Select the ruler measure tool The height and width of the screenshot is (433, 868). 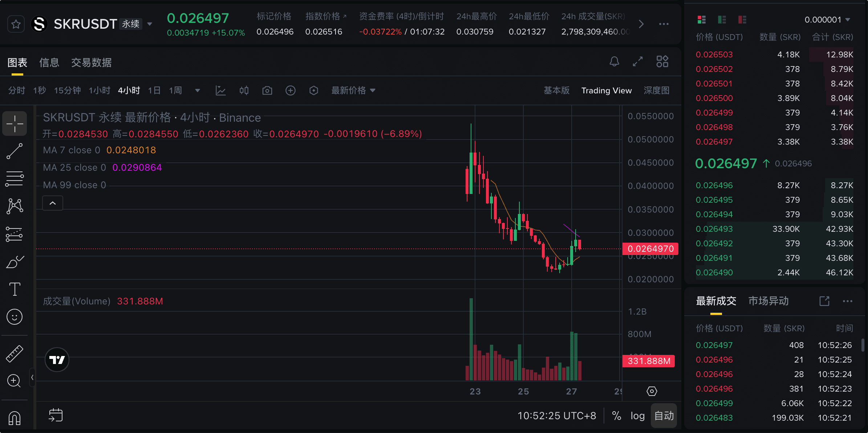pyautogui.click(x=15, y=353)
